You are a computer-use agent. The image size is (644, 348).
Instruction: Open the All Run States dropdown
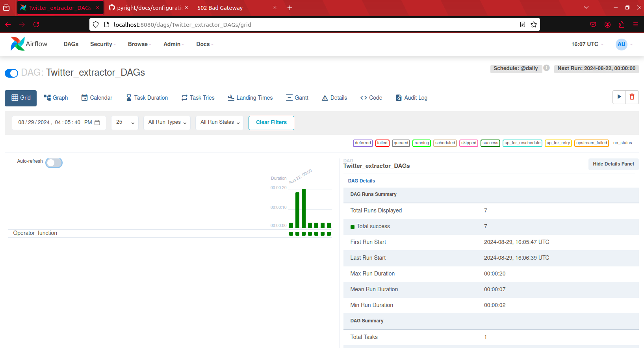[x=219, y=123]
